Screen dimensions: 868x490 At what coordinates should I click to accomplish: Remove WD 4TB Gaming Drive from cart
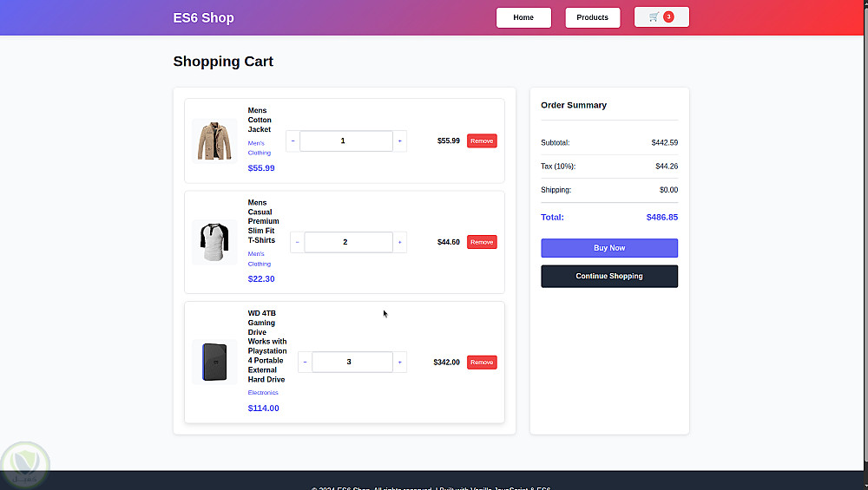(x=482, y=362)
